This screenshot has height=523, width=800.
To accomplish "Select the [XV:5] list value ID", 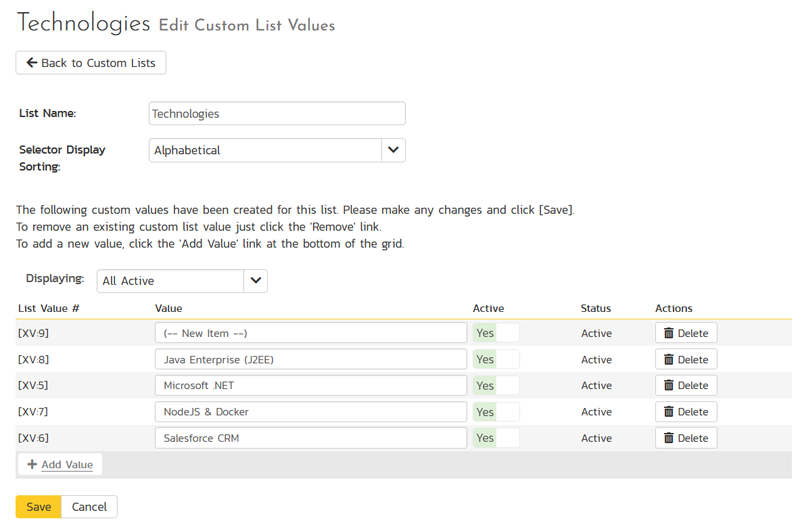I will point(33,385).
